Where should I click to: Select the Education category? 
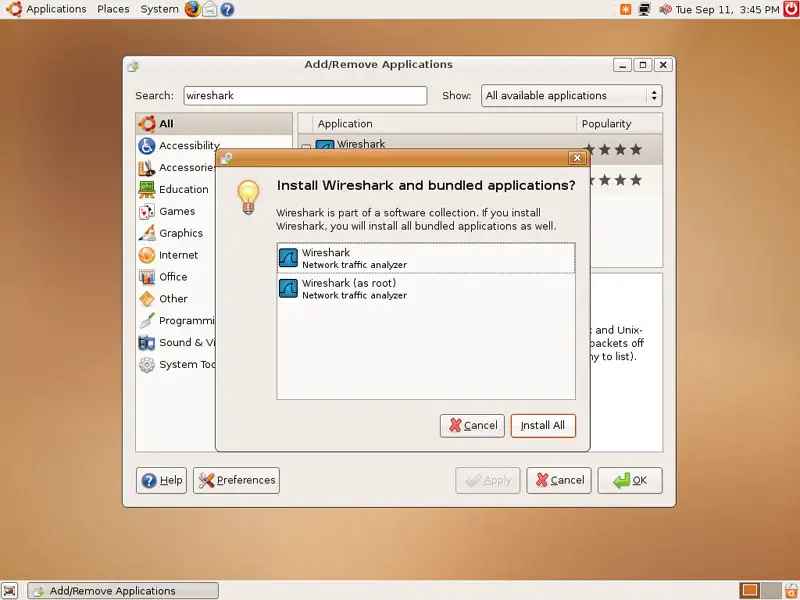[x=177, y=189]
